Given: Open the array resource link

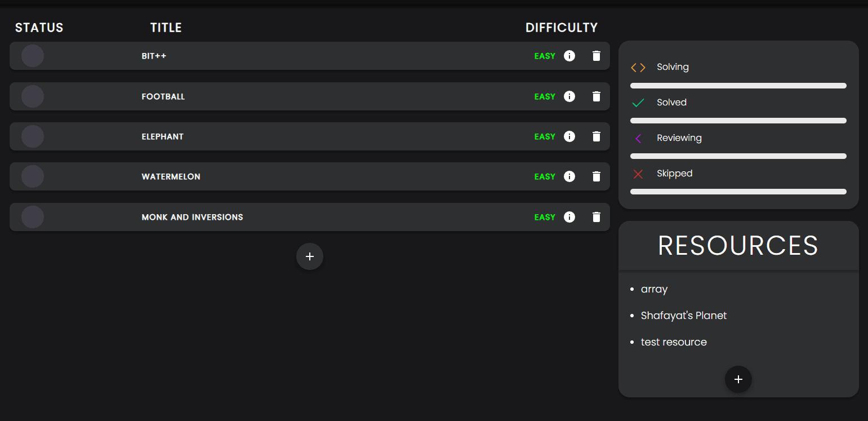Looking at the screenshot, I should click(x=654, y=289).
